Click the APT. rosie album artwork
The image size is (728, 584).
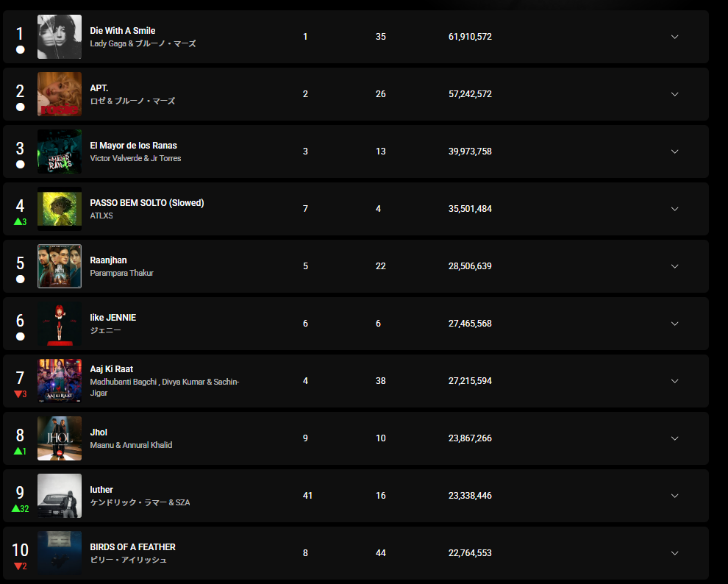click(x=60, y=94)
